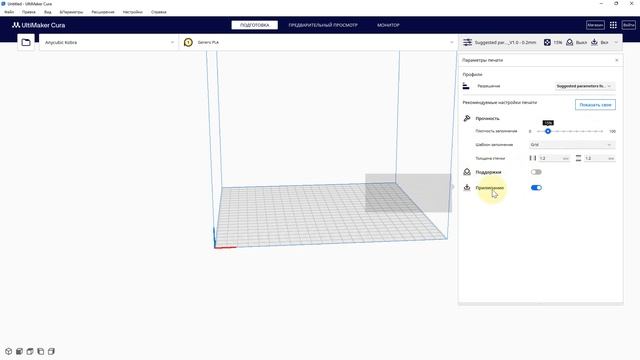Open the Anycubic Kobra printer dropdown
The height and width of the screenshot is (360, 640).
point(109,42)
